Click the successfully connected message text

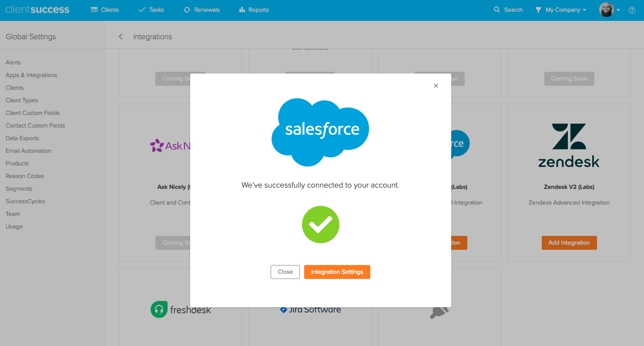point(320,185)
